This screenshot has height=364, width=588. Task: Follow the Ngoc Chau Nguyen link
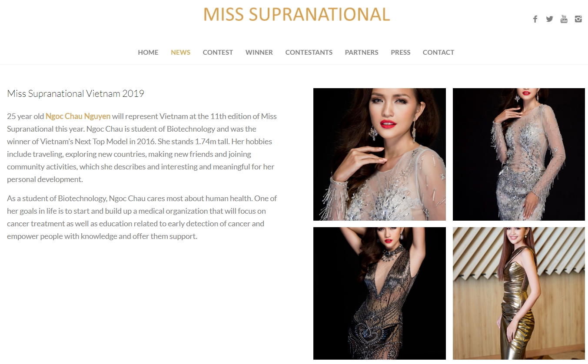point(78,116)
